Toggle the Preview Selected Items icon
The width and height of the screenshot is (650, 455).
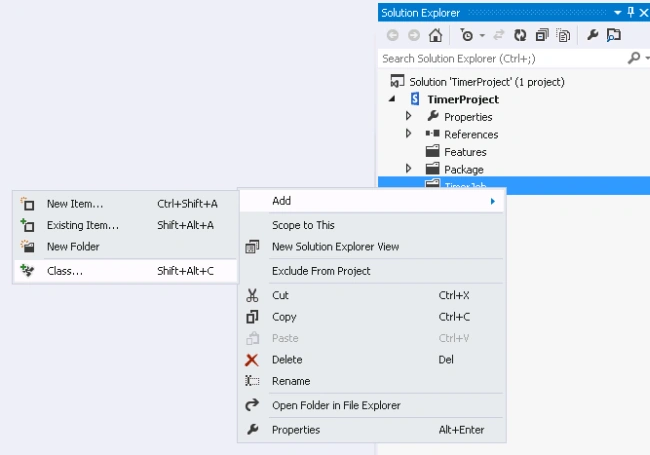point(614,35)
